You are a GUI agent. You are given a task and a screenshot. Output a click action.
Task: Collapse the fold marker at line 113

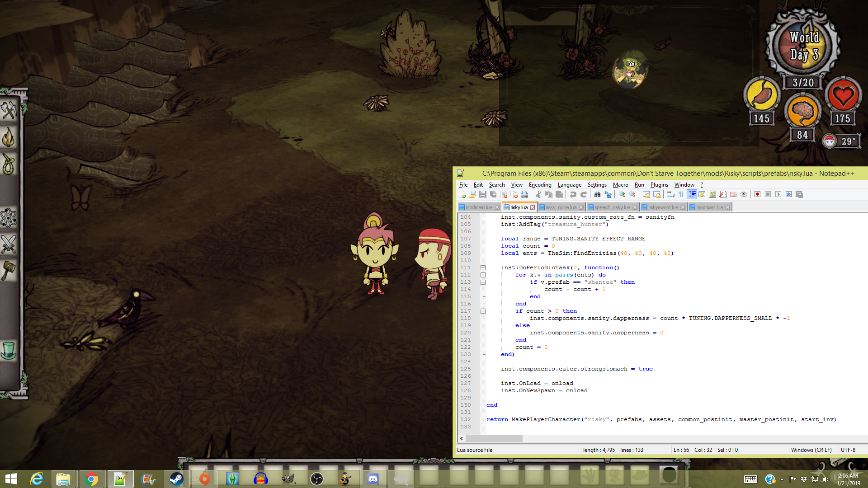[483, 282]
